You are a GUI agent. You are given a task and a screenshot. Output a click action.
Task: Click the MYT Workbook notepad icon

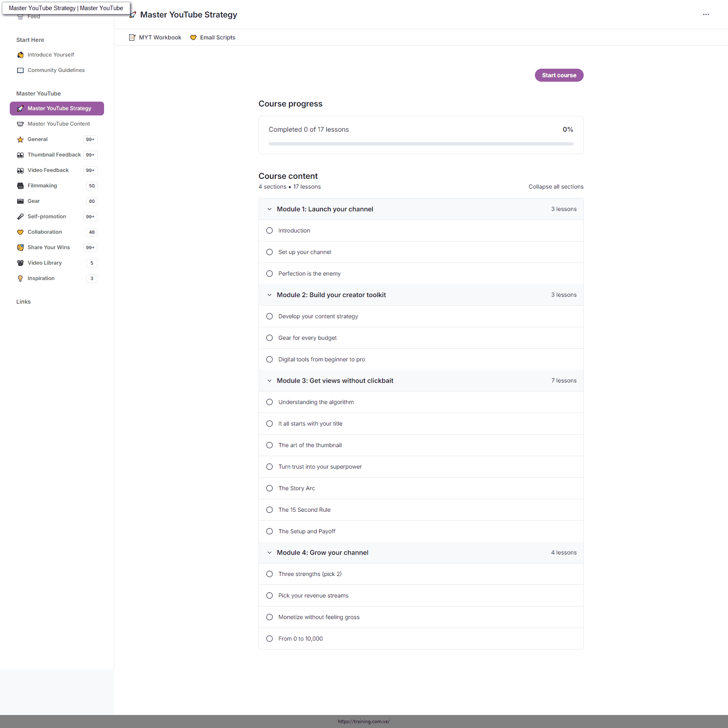pyautogui.click(x=132, y=37)
